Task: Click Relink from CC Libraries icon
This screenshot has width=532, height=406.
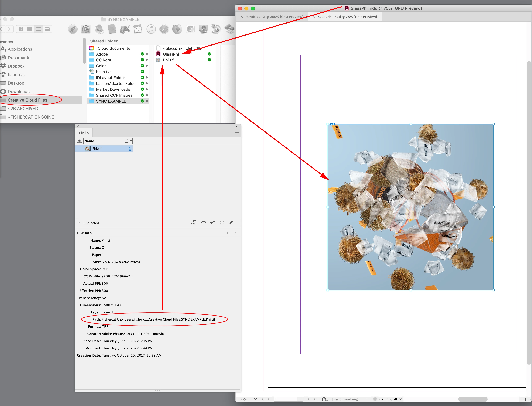Action: pyautogui.click(x=194, y=223)
